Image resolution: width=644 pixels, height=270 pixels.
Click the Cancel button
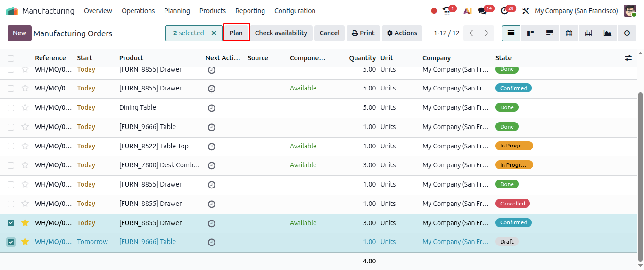pyautogui.click(x=329, y=33)
